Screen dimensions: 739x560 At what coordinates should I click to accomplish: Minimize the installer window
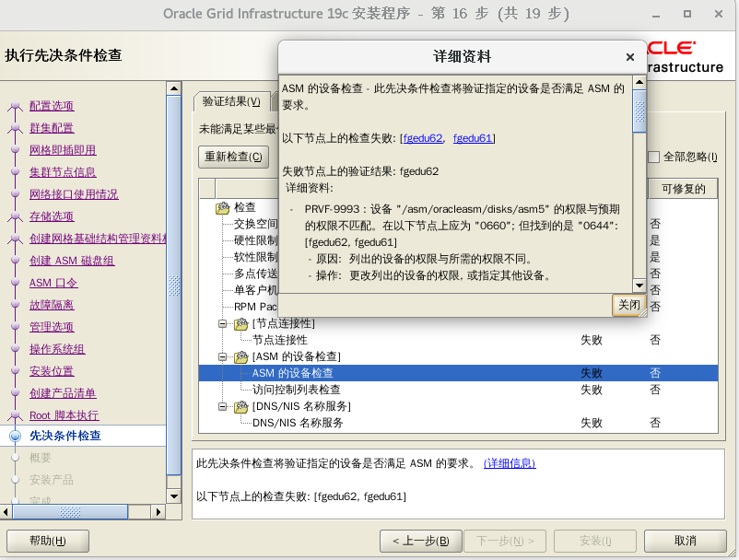(x=655, y=15)
